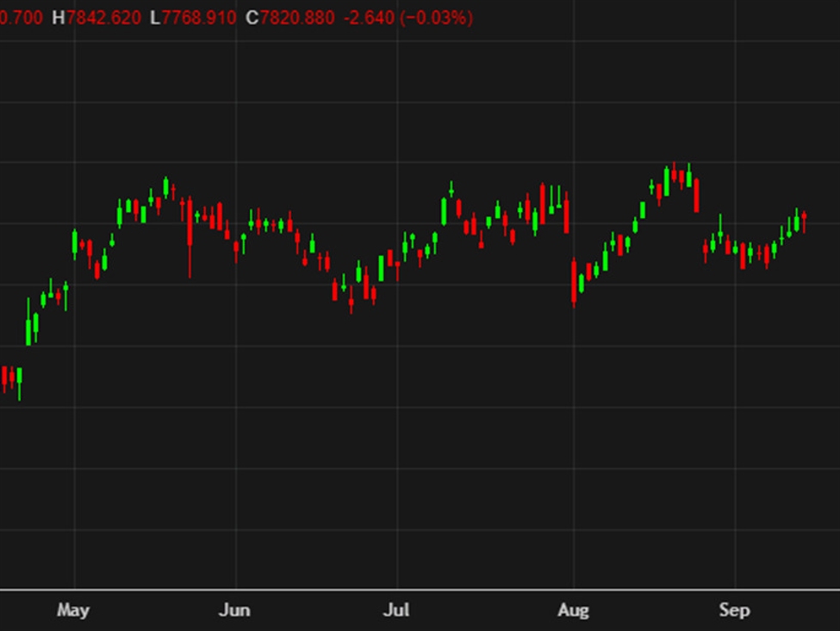840x631 pixels.
Task: Select the Jun month axis label
Action: [234, 610]
